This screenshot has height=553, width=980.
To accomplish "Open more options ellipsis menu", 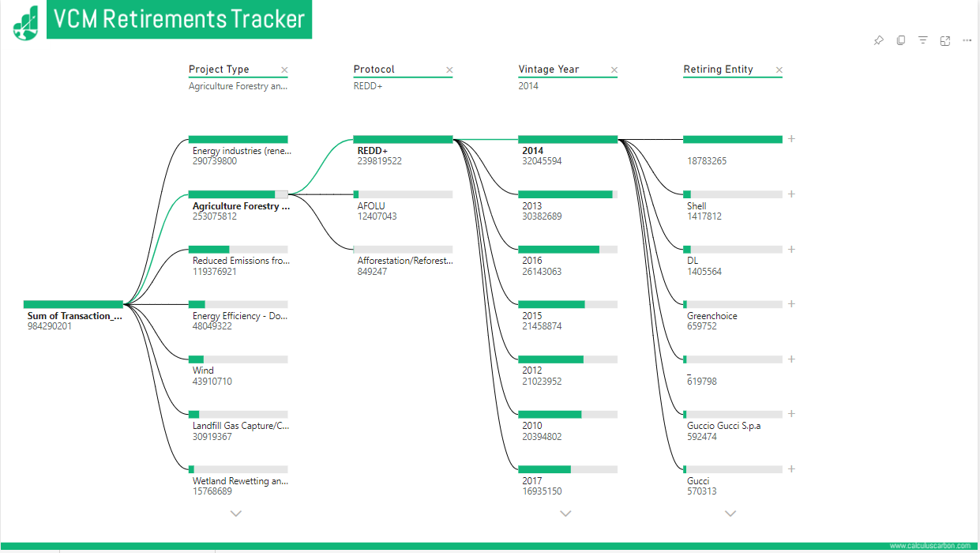I will coord(967,40).
